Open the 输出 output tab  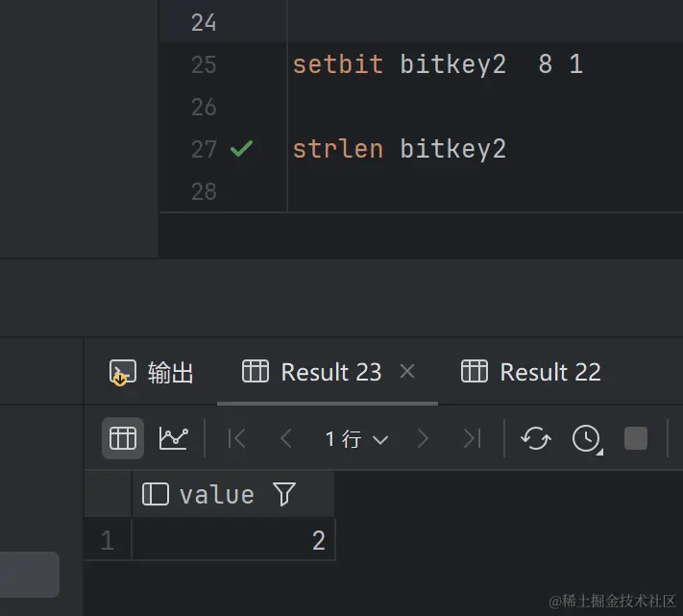click(x=151, y=373)
